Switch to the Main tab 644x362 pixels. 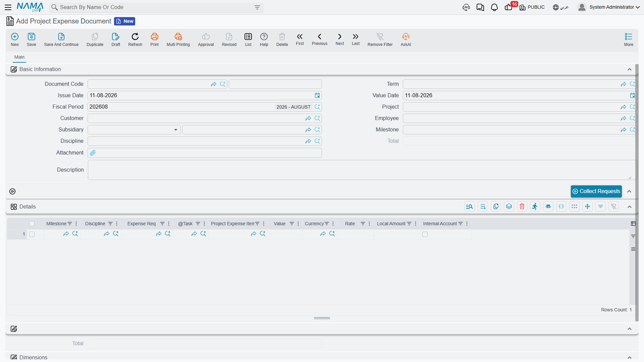click(19, 57)
